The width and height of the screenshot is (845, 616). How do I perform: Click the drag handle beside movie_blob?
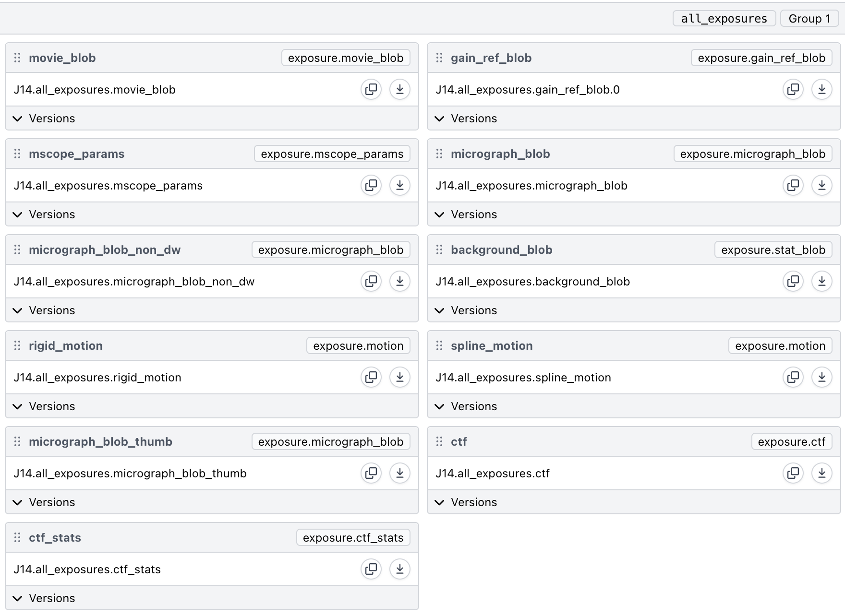point(17,58)
